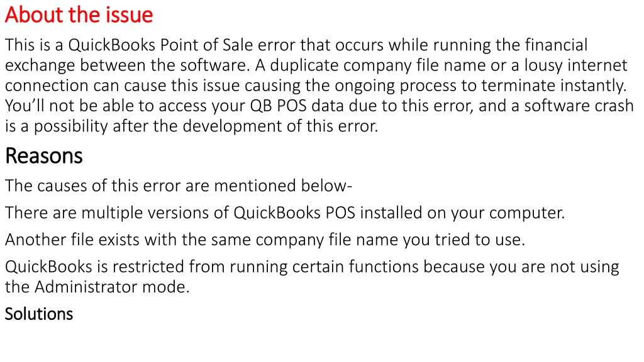Click the line 'The causes of this error are mentioned below-'

(x=179, y=185)
